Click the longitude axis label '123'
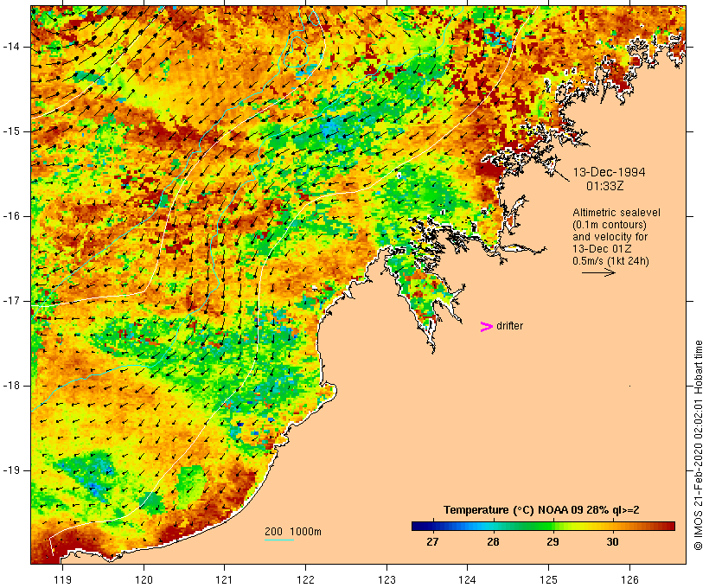 coord(386,579)
